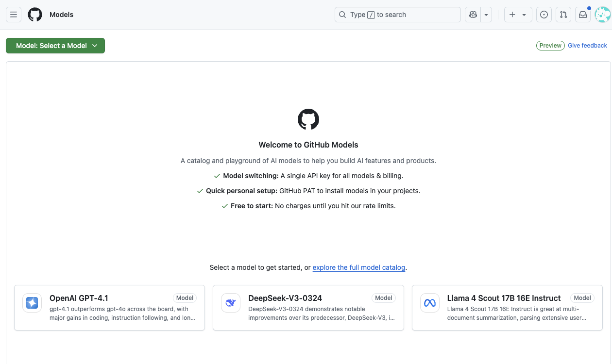Click the large GitHub logo above welcome
This screenshot has width=612, height=364.
pos(308,119)
